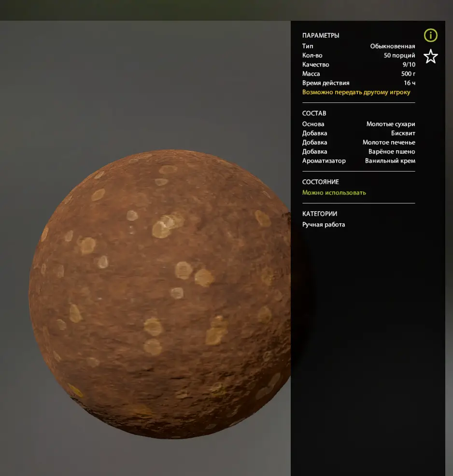The image size is (453, 476).
Task: Click the 'ПАРАМЕТРЫ' section header
Action: tap(320, 35)
